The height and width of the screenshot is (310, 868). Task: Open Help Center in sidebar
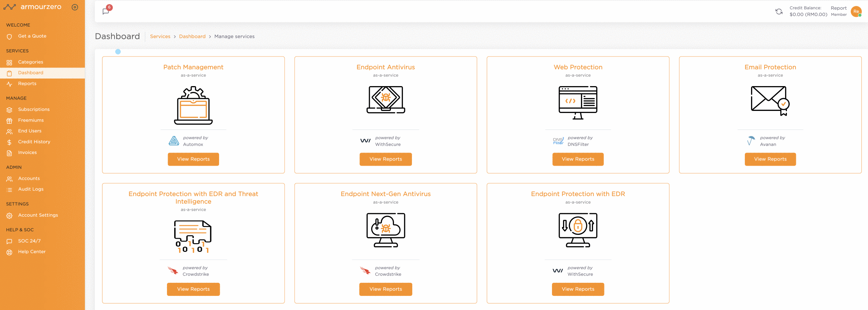tap(42, 252)
